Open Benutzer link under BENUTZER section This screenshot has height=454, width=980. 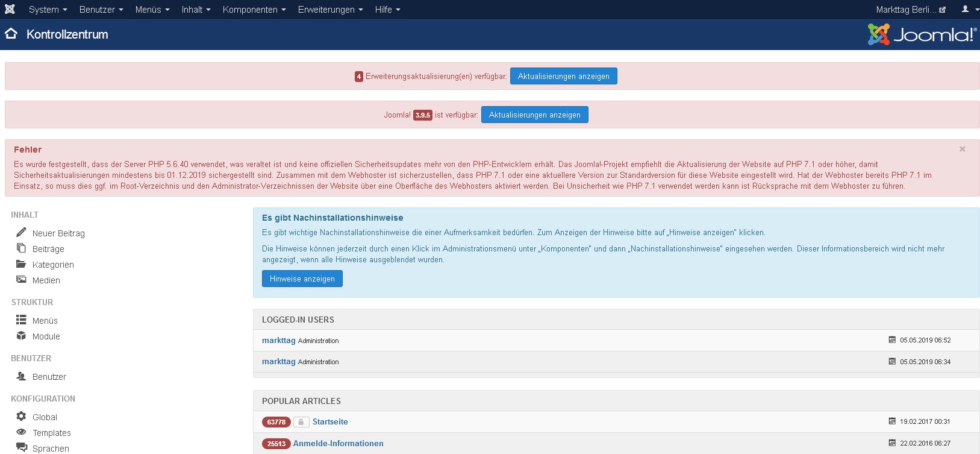pyautogui.click(x=49, y=377)
